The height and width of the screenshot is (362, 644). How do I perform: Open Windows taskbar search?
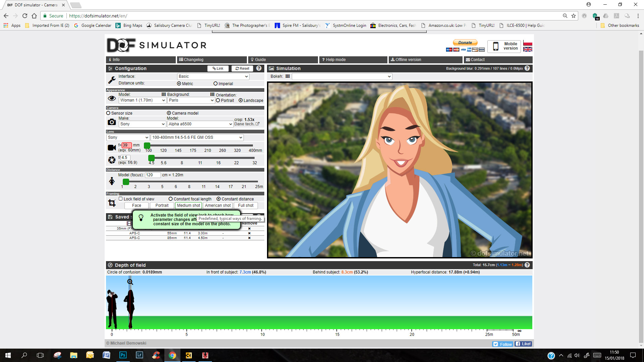coord(24,355)
